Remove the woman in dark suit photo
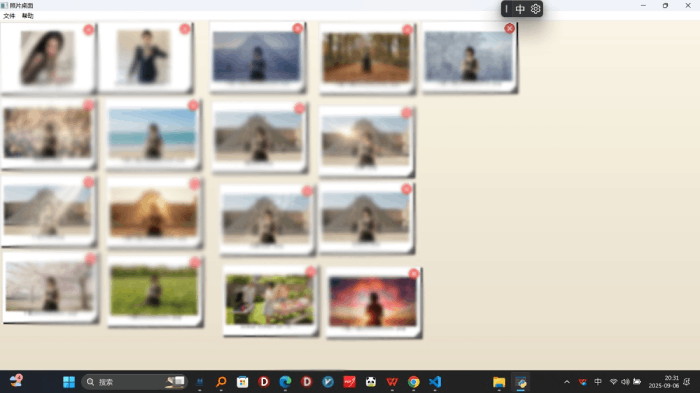Screen dimensions: 700x393 click(x=185, y=29)
